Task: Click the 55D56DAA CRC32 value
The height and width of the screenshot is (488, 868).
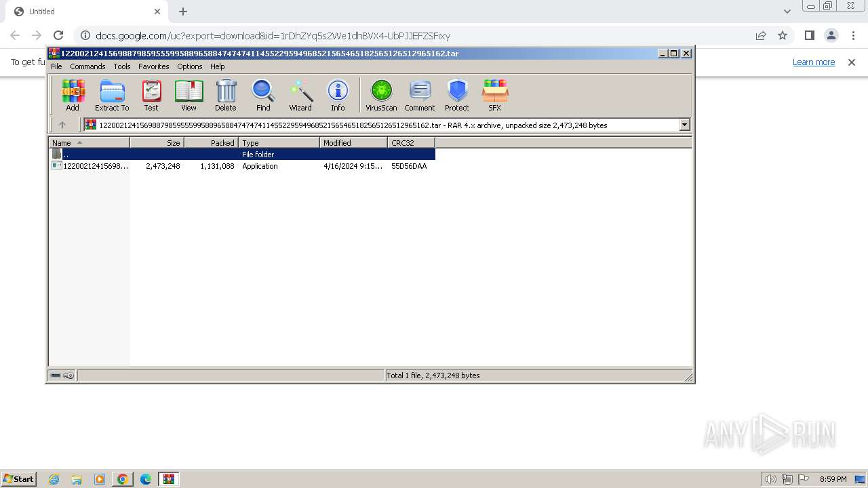Action: [x=409, y=166]
